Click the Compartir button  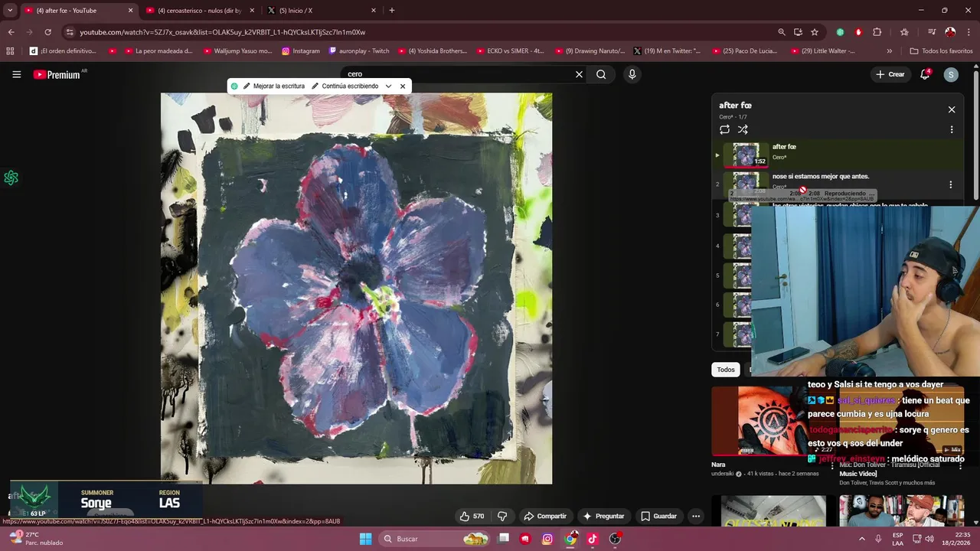click(x=545, y=516)
